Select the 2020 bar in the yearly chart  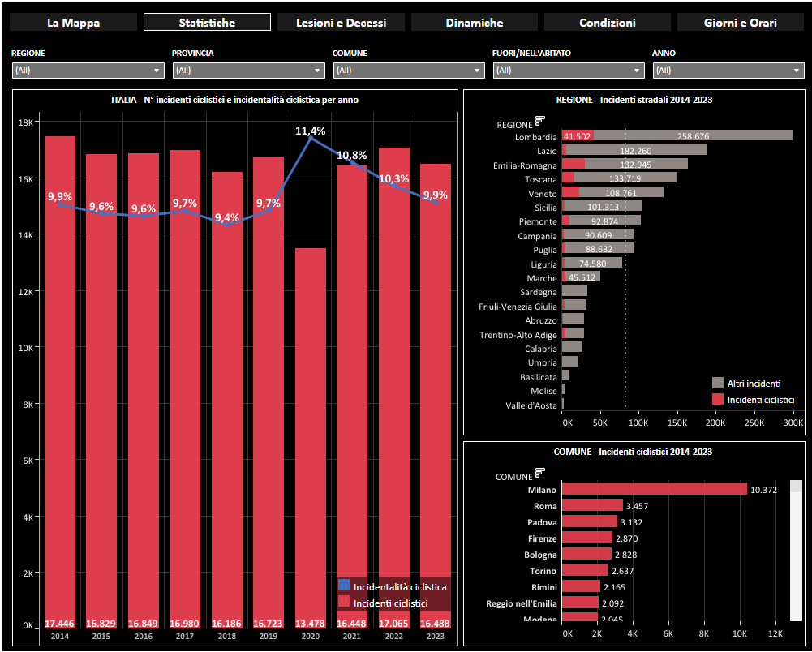point(311,438)
